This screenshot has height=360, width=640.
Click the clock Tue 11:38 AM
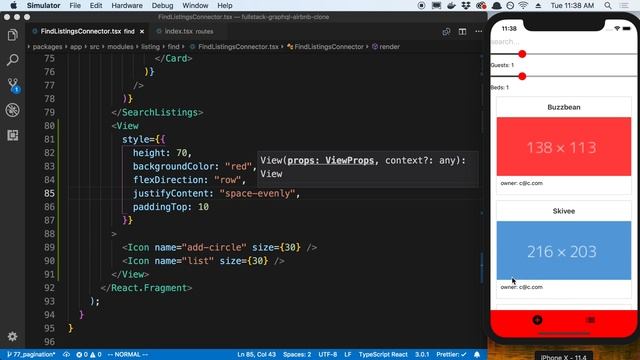(x=572, y=6)
